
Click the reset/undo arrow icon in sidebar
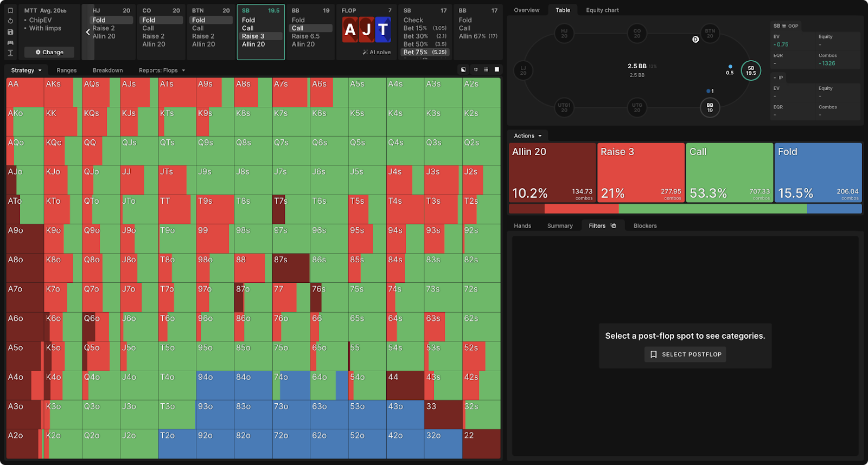(x=10, y=21)
